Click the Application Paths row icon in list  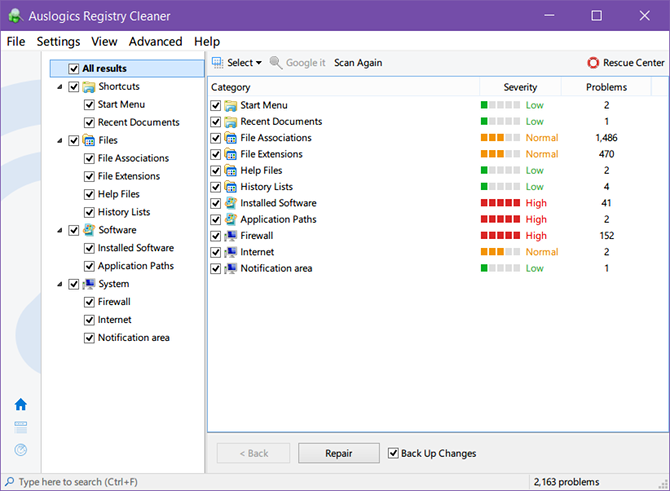231,219
